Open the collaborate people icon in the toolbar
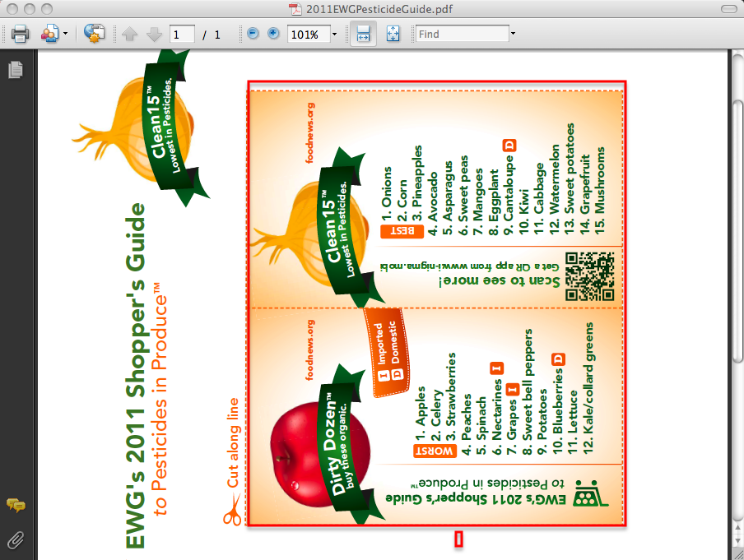 point(49,35)
